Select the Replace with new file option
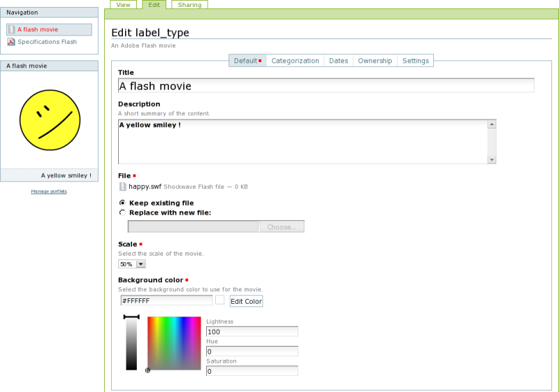This screenshot has height=392, width=559. point(123,212)
